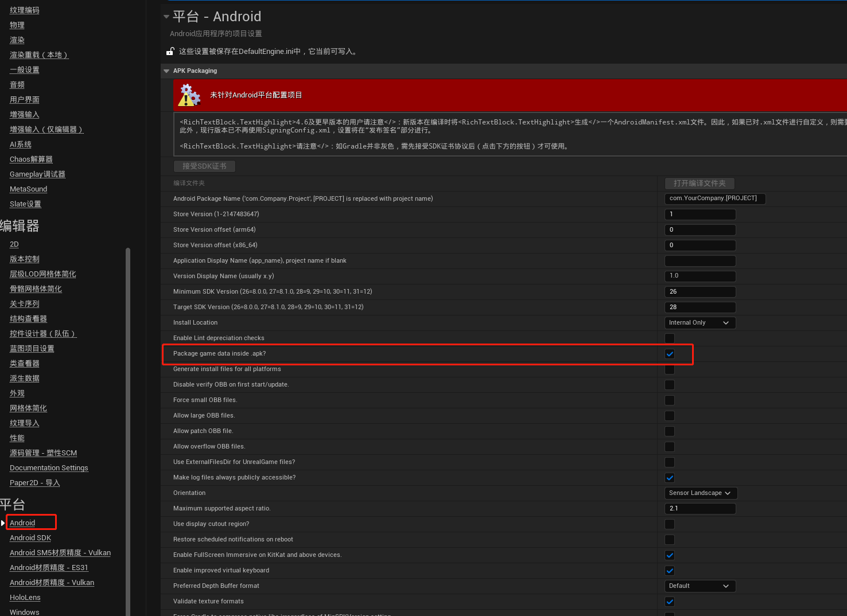Toggle Use display cutout region checkbox
847x616 pixels.
(670, 524)
